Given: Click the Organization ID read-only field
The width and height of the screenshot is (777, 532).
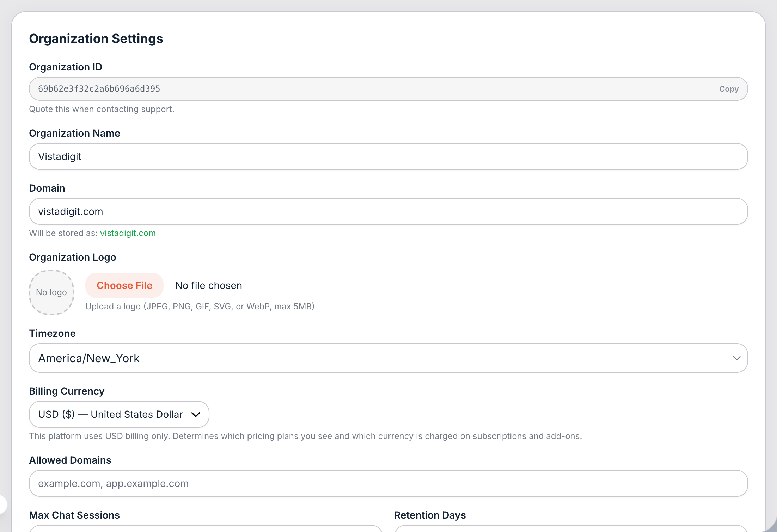Looking at the screenshot, I should tap(388, 89).
